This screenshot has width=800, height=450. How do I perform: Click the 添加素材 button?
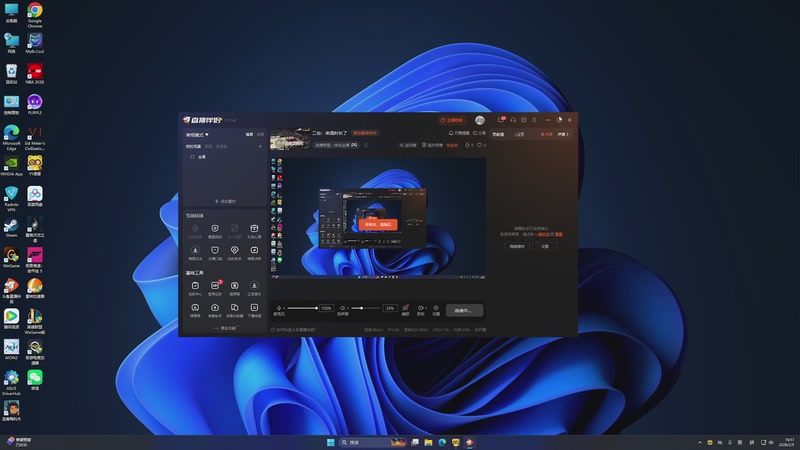225,201
